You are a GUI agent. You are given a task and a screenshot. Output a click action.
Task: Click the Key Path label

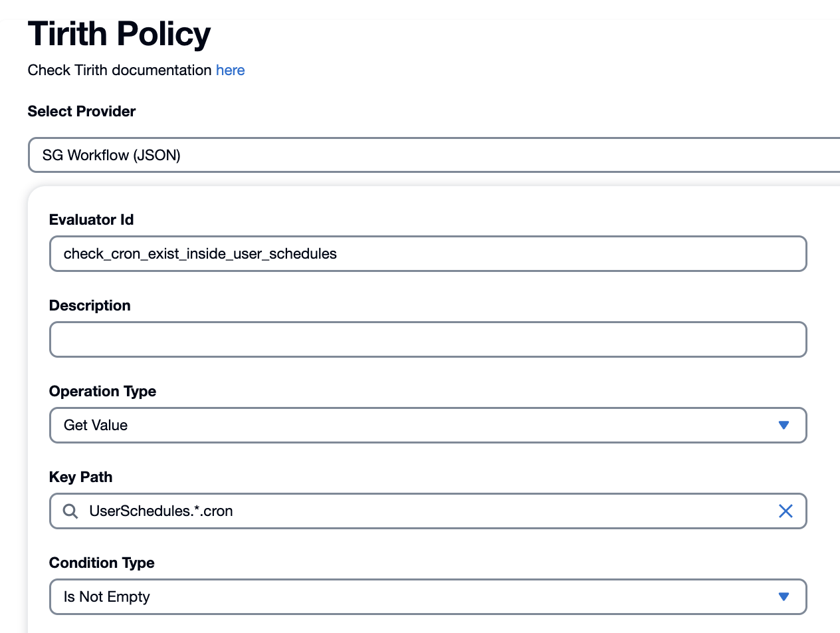[80, 477]
